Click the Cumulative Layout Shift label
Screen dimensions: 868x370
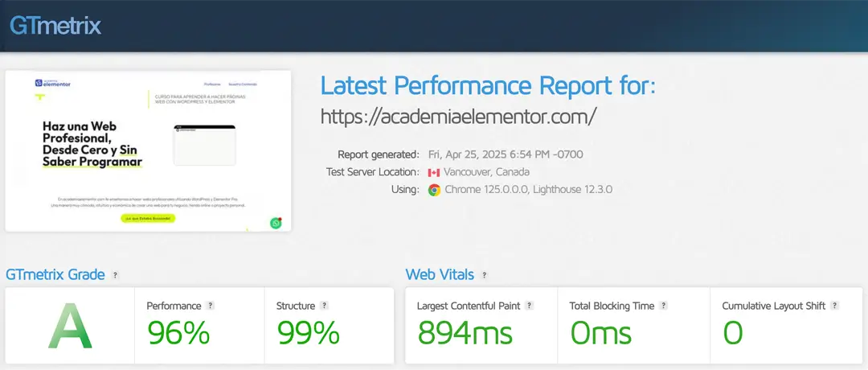click(x=774, y=306)
